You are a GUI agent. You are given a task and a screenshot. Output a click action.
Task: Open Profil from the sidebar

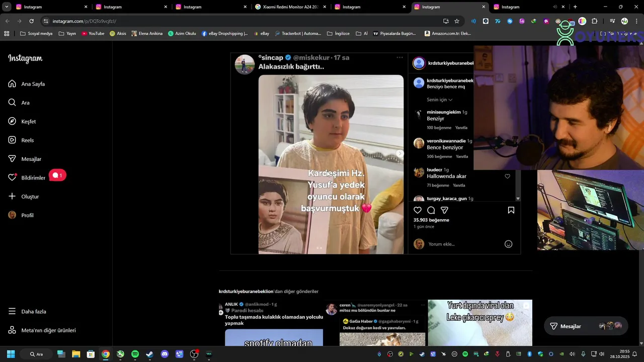[21, 215]
